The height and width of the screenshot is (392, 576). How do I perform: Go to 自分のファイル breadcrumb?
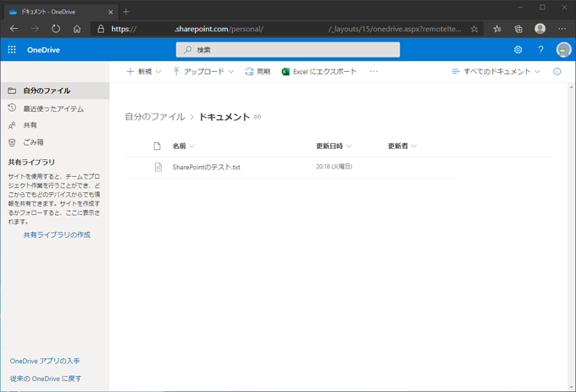click(x=155, y=117)
